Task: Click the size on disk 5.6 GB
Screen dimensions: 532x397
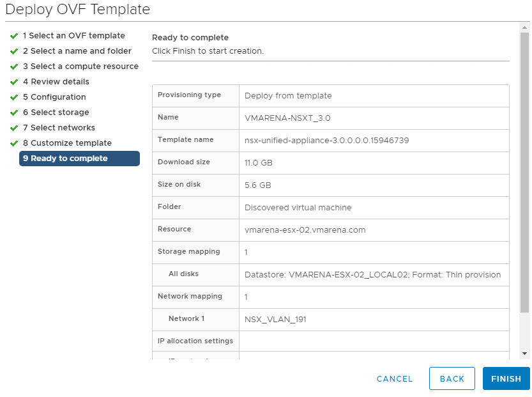Action: tap(257, 185)
